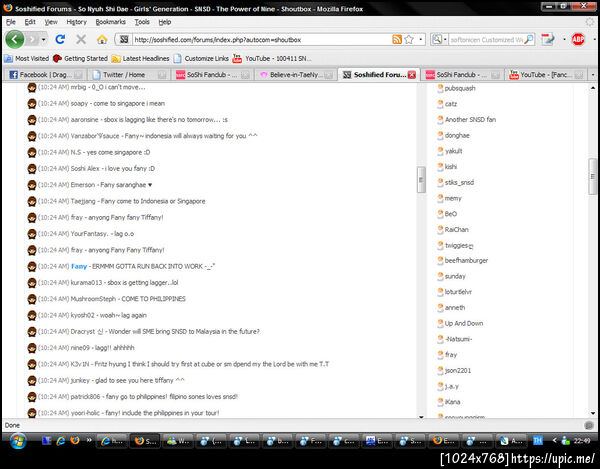
Task: Open the history dropdown next to Forward
Action: click(x=44, y=39)
